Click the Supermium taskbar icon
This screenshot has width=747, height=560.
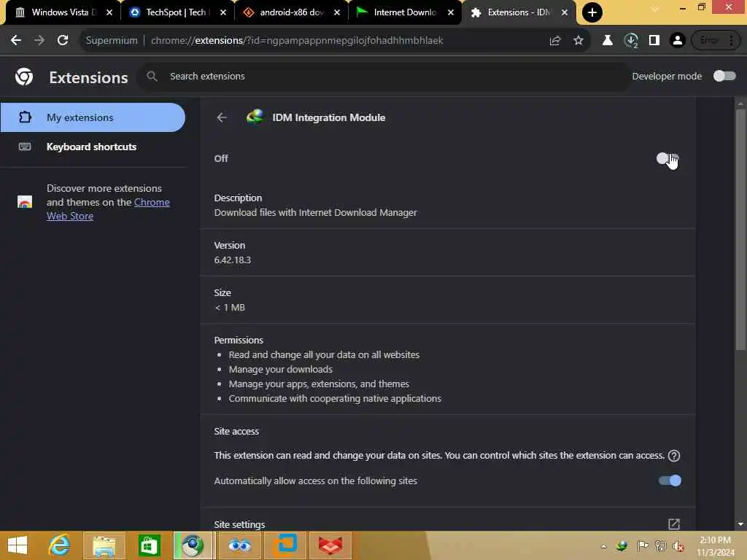tap(193, 545)
